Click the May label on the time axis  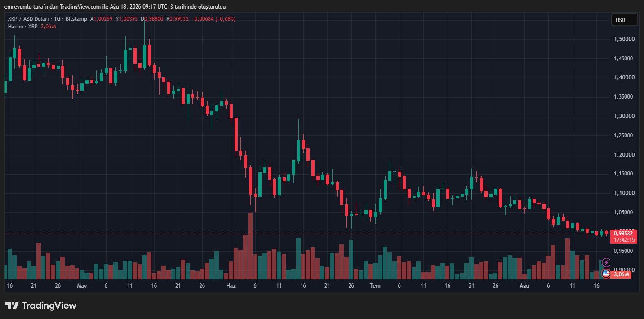(x=82, y=286)
